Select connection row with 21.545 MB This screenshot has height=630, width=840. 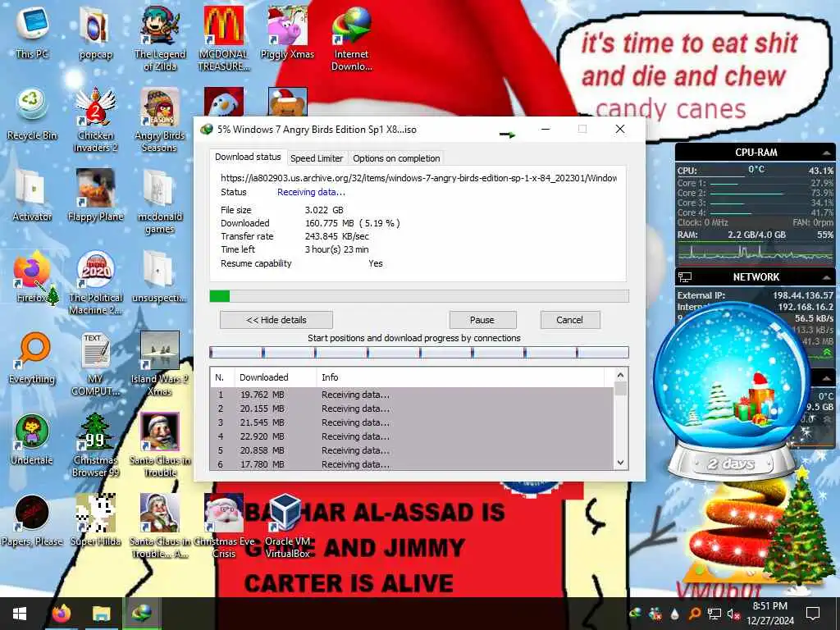[412, 422]
